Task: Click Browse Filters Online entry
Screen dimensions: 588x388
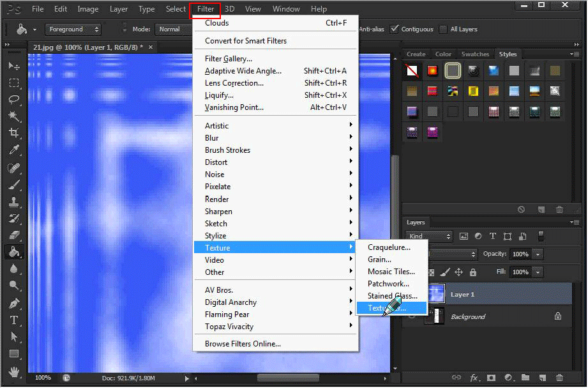Action: tap(243, 344)
